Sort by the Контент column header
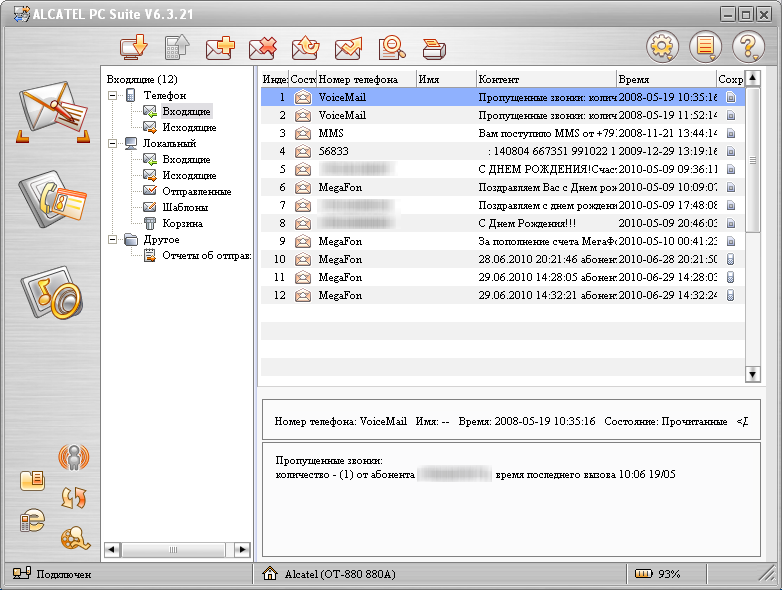 click(546, 79)
